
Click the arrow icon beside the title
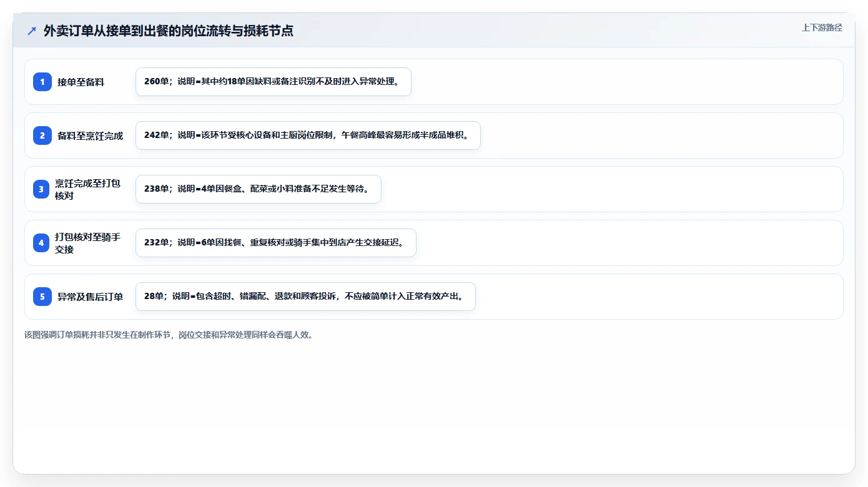[32, 31]
